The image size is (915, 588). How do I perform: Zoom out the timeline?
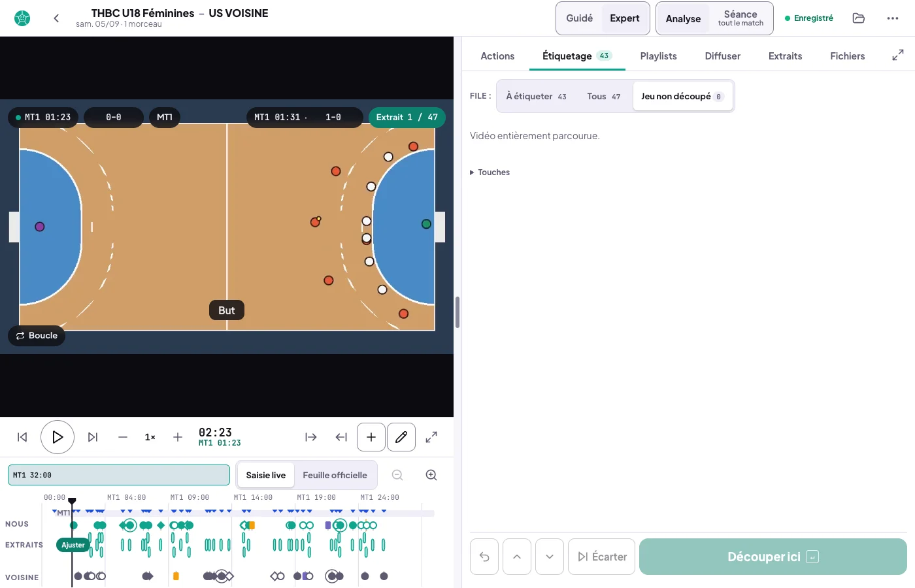tap(397, 475)
